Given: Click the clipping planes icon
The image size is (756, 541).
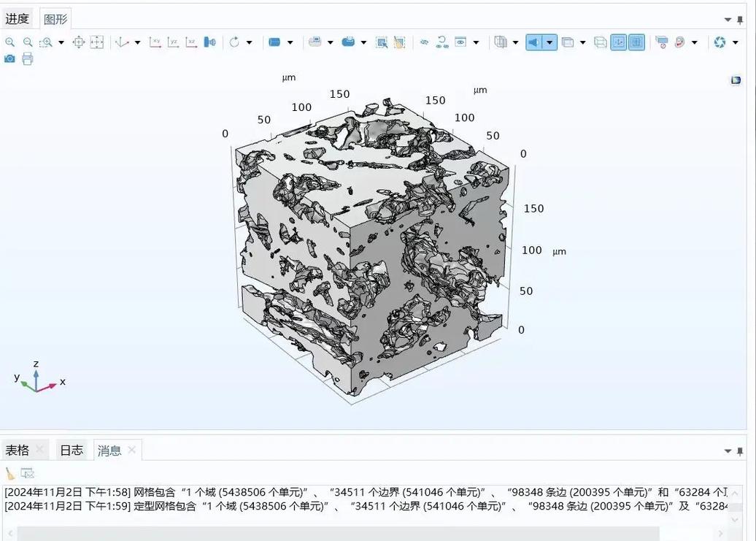Looking at the screenshot, I should (501, 42).
